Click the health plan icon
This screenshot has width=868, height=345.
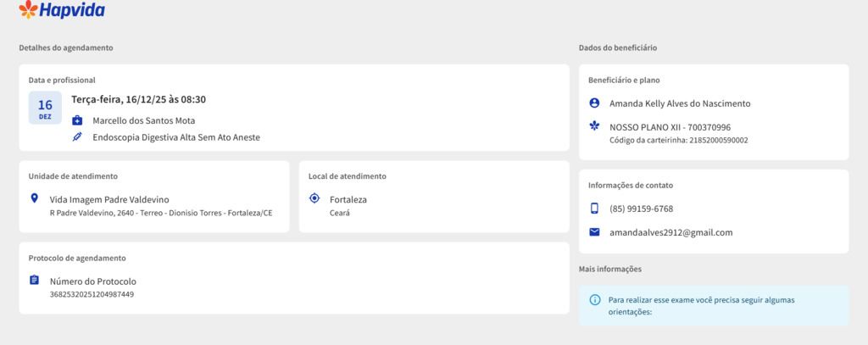tap(594, 126)
